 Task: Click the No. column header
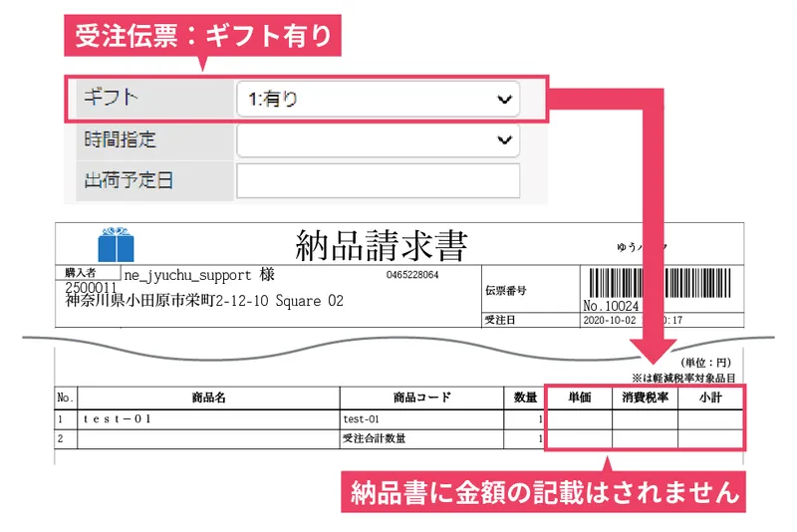point(66,398)
